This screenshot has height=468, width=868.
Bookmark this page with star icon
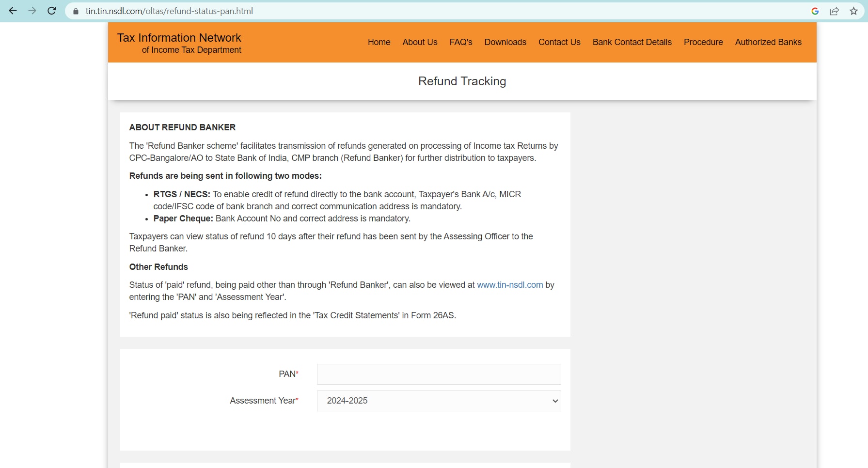853,11
